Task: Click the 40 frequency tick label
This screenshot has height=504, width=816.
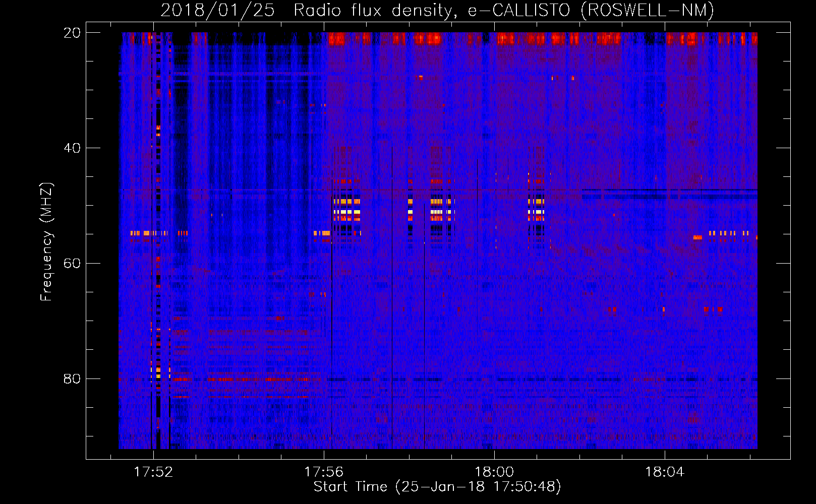Action: (72, 148)
